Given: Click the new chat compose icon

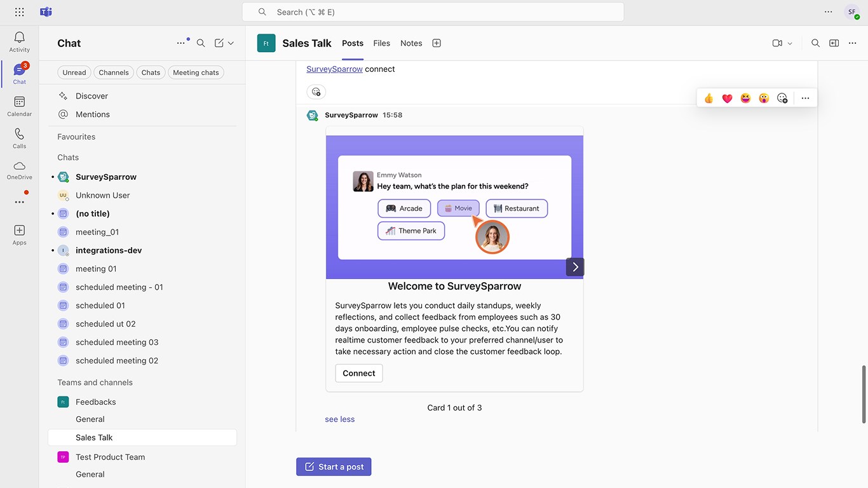Looking at the screenshot, I should pos(219,43).
